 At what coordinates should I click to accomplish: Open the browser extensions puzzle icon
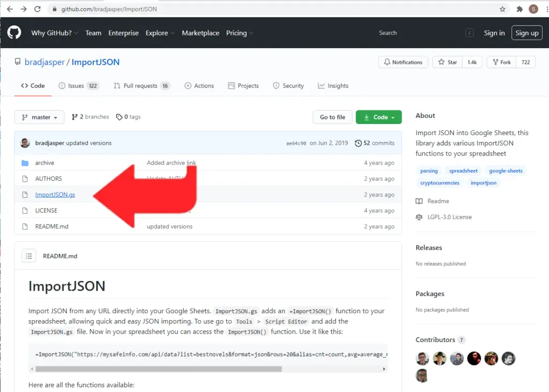pos(519,9)
